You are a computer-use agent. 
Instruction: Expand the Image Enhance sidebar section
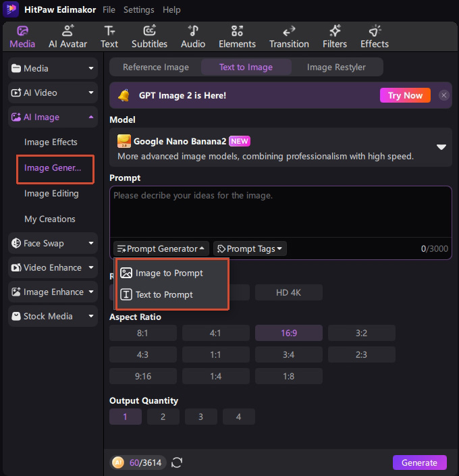pyautogui.click(x=53, y=292)
